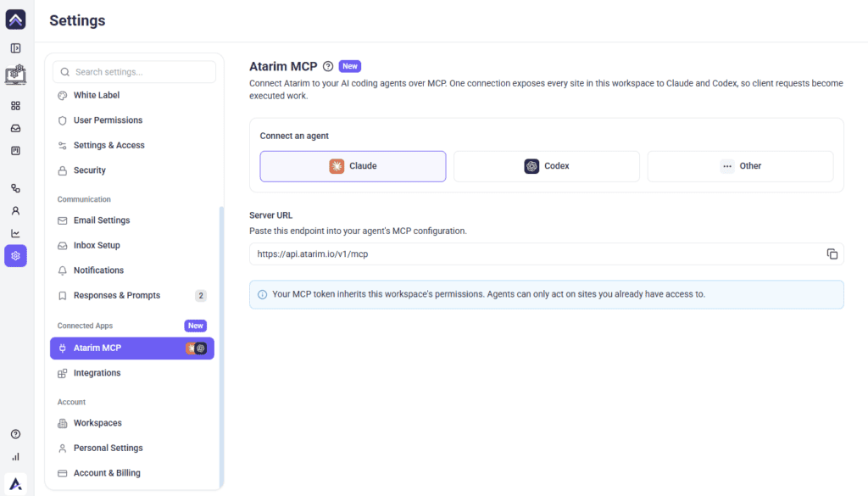Screen dimensions: 868x496
Task: Click the agent logos badge on Atarim MCP row
Action: tap(196, 348)
